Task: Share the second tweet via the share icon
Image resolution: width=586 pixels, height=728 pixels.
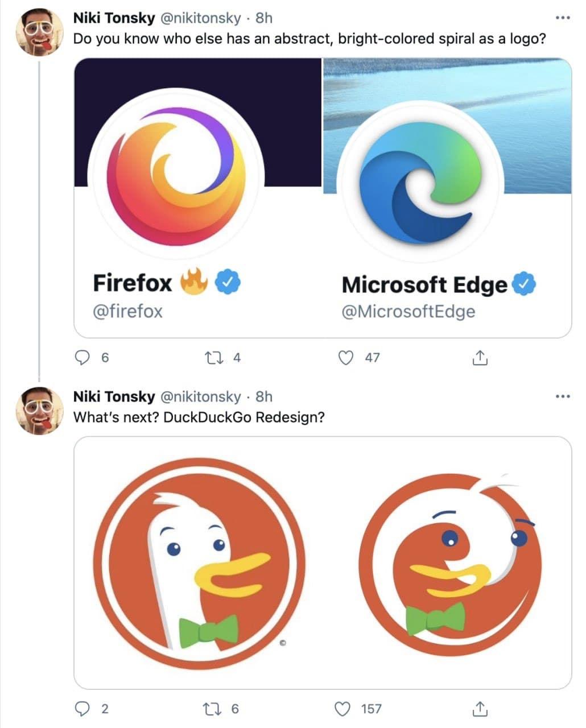Action: pyautogui.click(x=481, y=709)
